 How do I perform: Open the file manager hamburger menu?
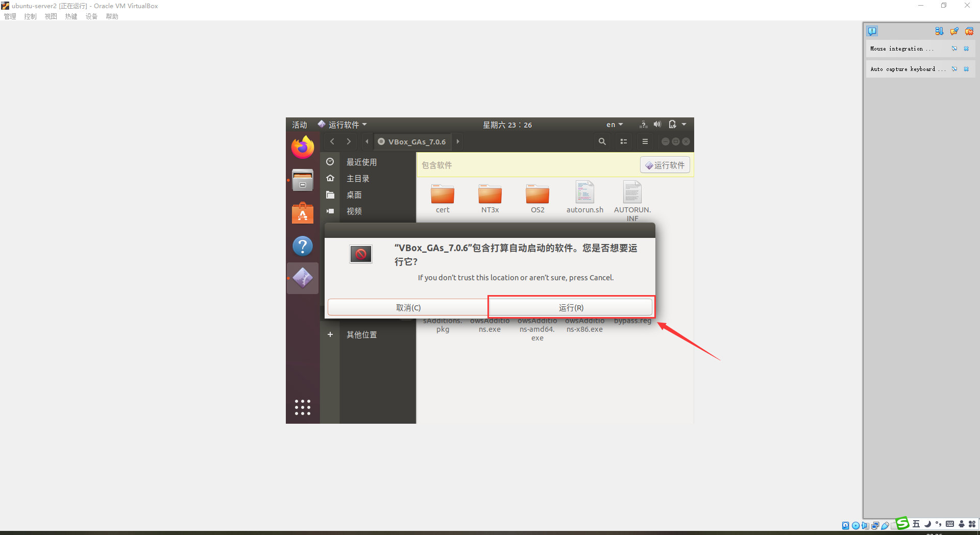[x=645, y=141]
